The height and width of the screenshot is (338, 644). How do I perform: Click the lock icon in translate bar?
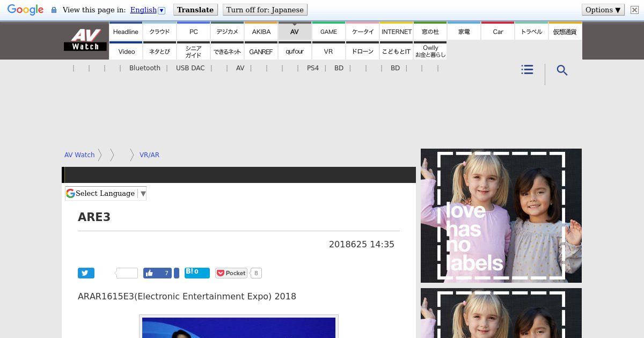[x=54, y=10]
